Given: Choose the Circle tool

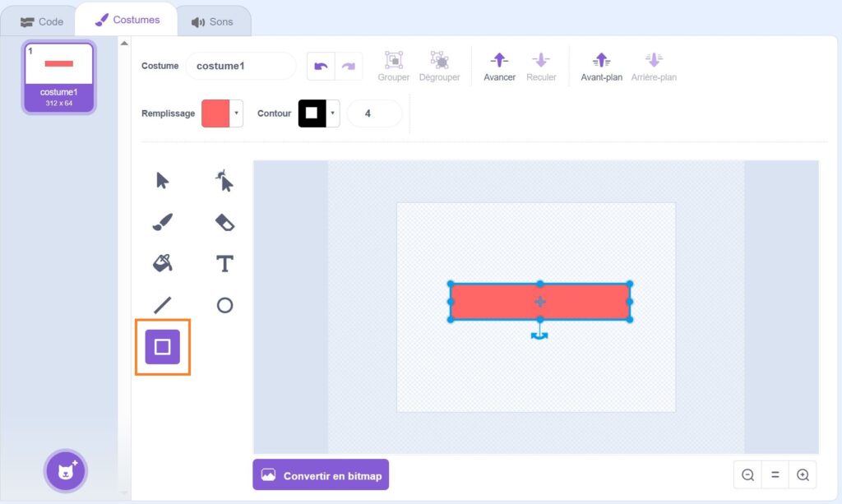Looking at the screenshot, I should (224, 305).
